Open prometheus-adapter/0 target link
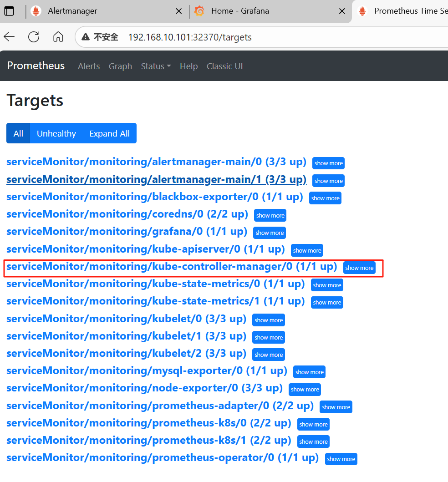Screen dimensions: 448x482 [160, 406]
